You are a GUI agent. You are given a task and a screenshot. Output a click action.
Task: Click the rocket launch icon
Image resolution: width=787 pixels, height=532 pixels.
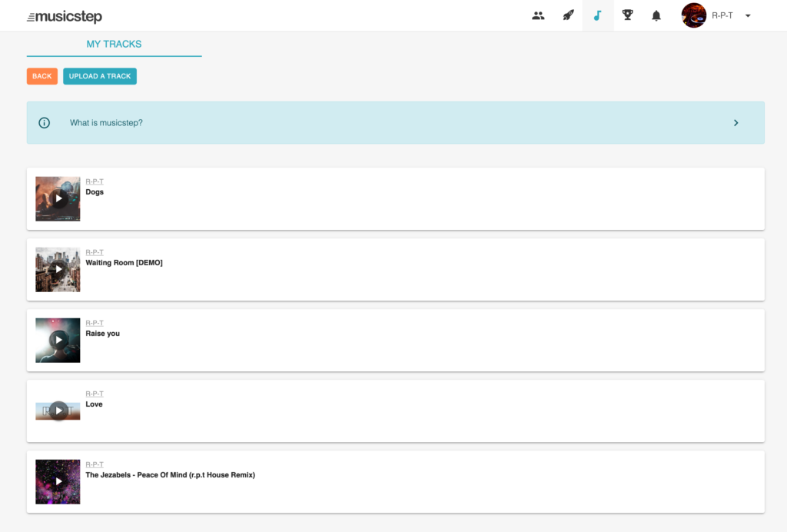pyautogui.click(x=568, y=15)
